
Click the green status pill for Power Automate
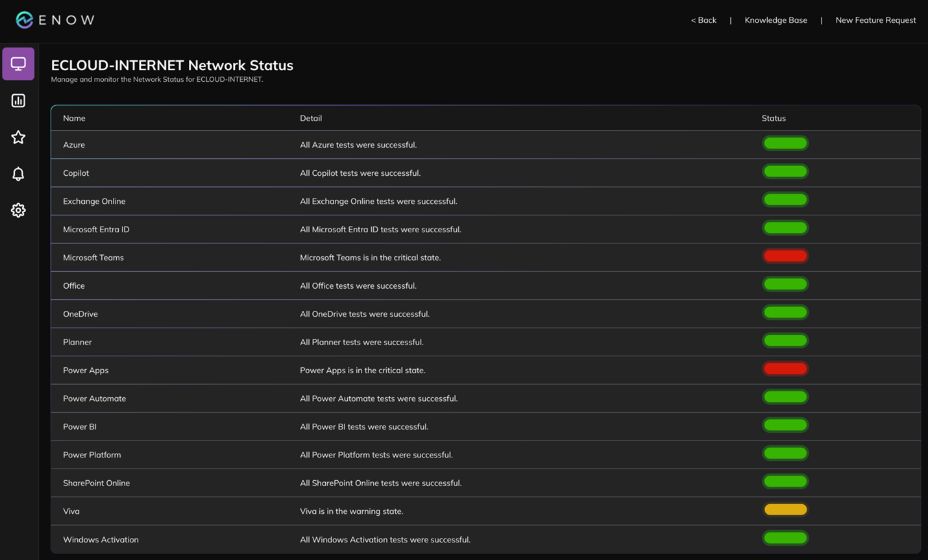tap(785, 397)
